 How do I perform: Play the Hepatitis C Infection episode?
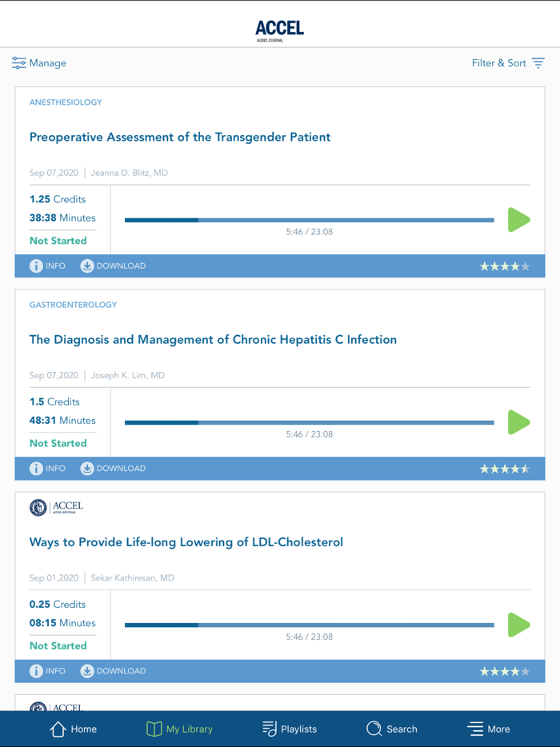518,422
